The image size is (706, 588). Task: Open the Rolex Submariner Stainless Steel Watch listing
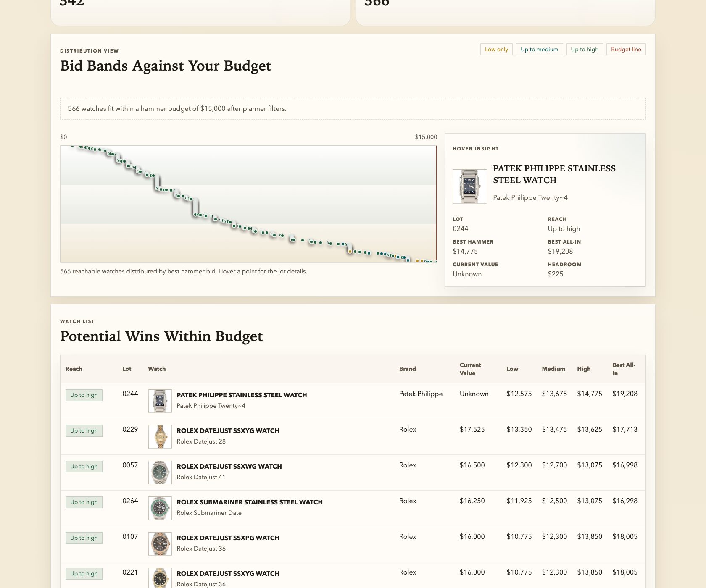coord(250,502)
